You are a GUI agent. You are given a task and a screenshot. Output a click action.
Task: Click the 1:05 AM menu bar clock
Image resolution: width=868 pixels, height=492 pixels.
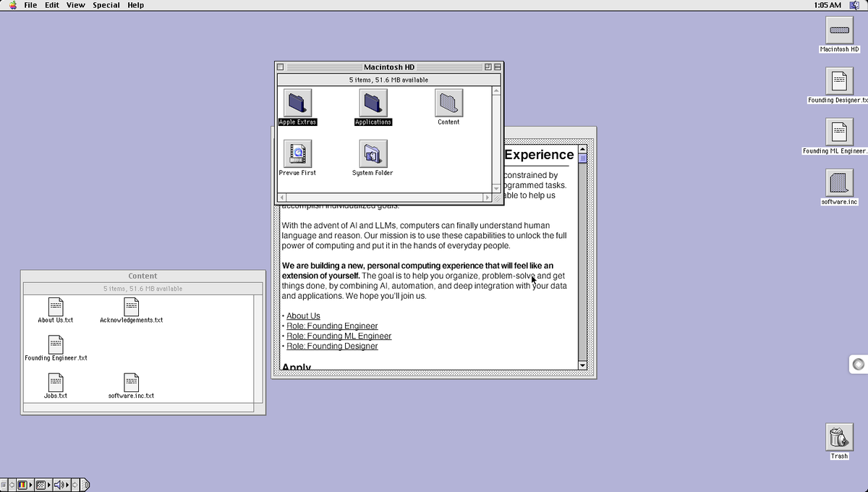coord(827,5)
